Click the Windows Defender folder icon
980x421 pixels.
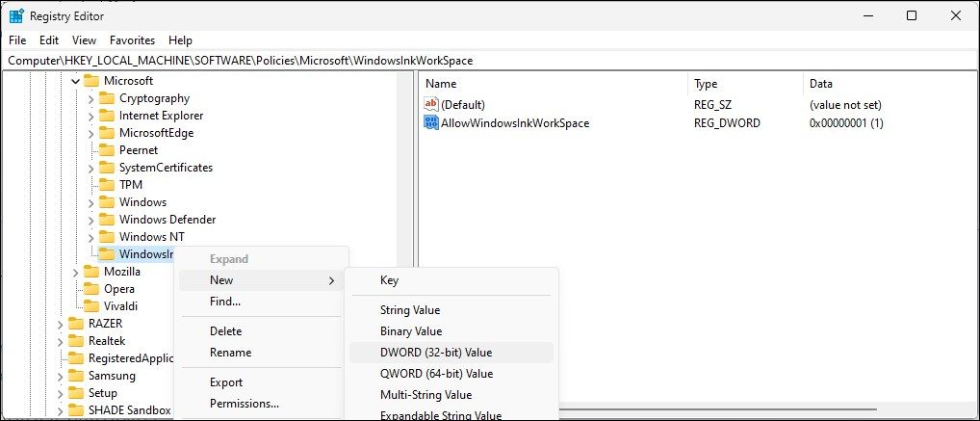click(108, 220)
